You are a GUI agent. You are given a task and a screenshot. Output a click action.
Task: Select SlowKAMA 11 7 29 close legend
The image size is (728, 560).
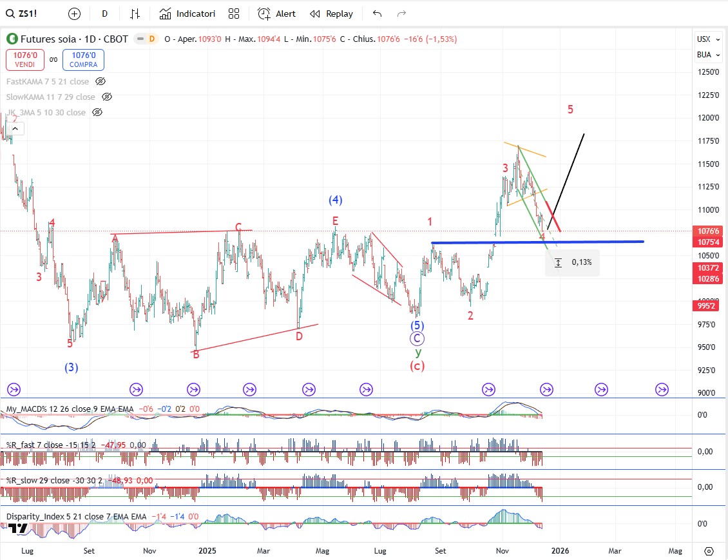51,97
